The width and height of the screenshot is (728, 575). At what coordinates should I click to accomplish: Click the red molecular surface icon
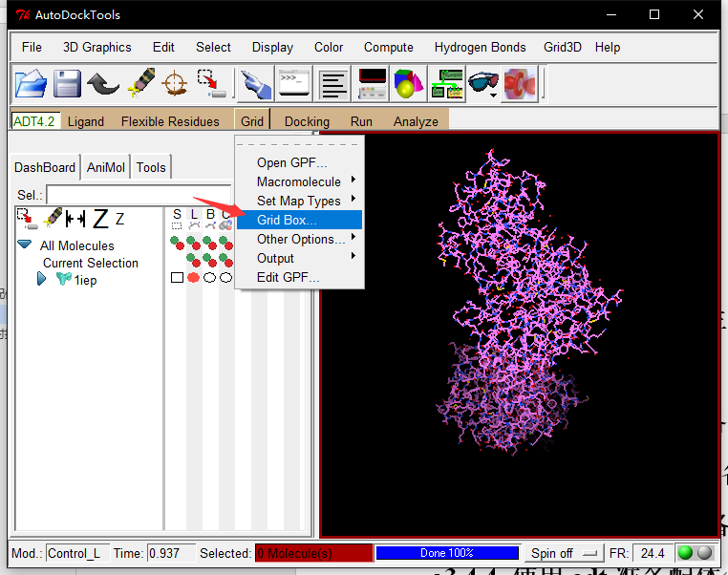point(520,84)
